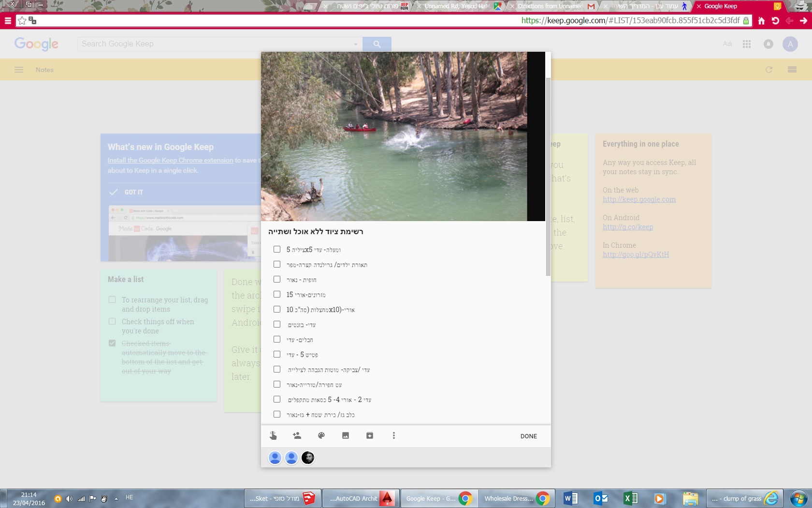Viewport: 812px width, 508px height.
Task: Click the browser Home icon
Action: 762,21
